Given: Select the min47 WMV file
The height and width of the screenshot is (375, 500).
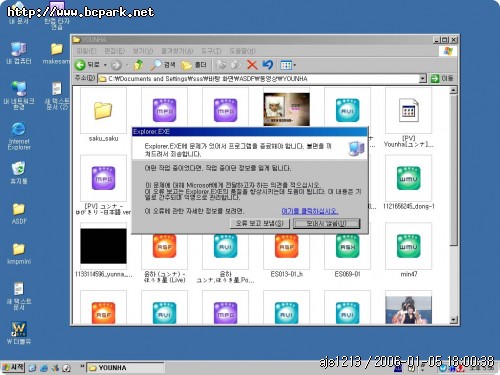Looking at the screenshot, I should click(x=409, y=246).
